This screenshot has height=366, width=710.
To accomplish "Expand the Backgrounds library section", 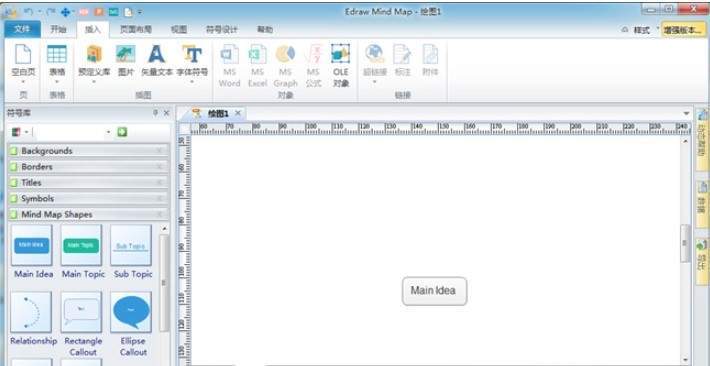I will tap(89, 151).
